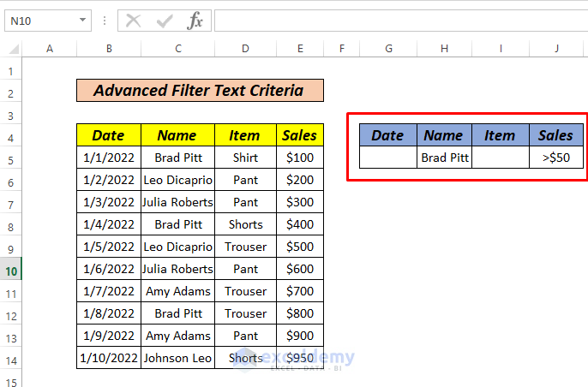588x387 pixels.
Task: Select the yellow Date header cell
Action: (109, 135)
